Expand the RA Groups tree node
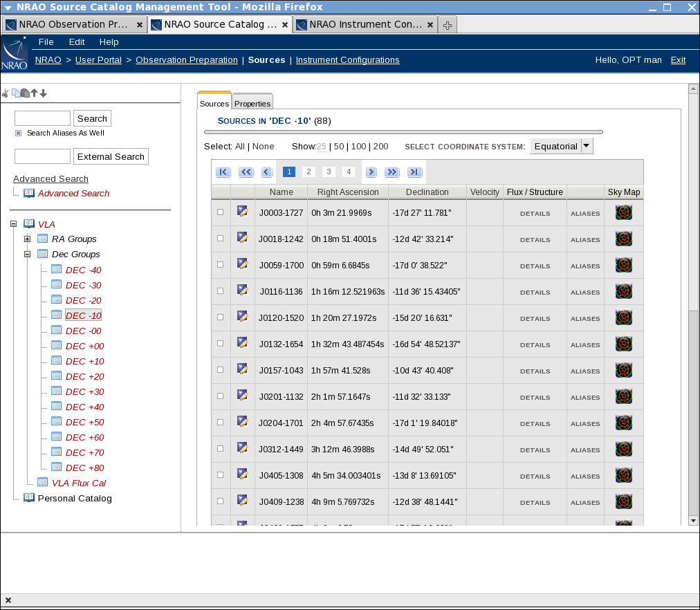 coord(28,239)
